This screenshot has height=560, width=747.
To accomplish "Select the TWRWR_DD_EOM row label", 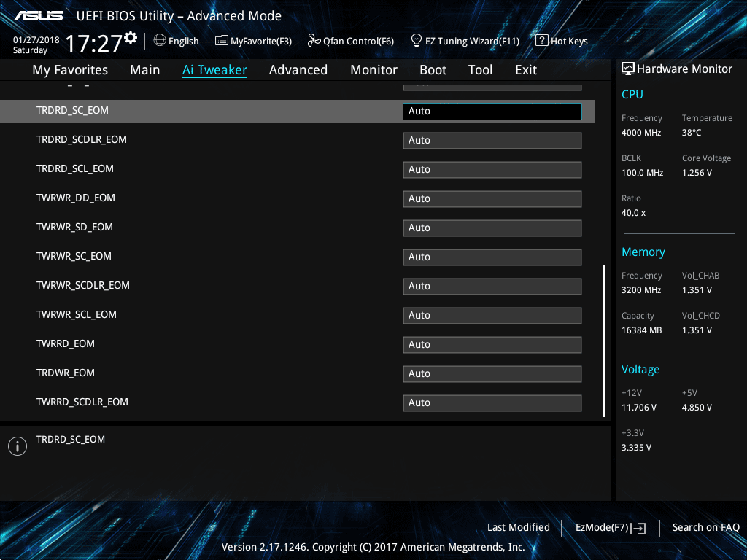I will pyautogui.click(x=76, y=198).
